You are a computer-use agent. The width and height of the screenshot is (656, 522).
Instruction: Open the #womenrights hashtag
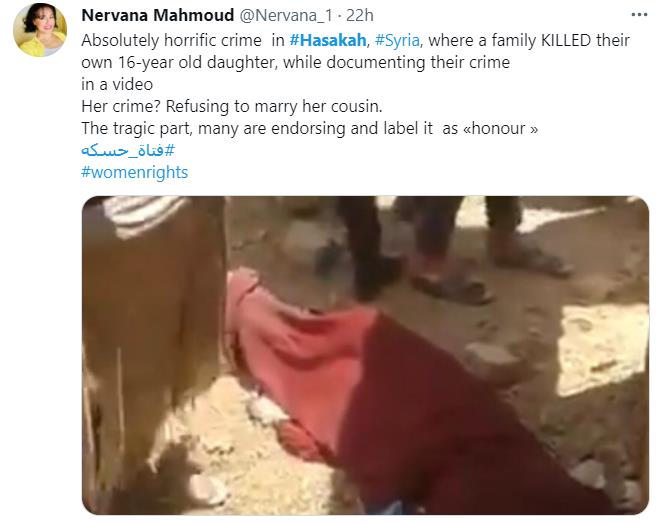pyautogui.click(x=135, y=172)
